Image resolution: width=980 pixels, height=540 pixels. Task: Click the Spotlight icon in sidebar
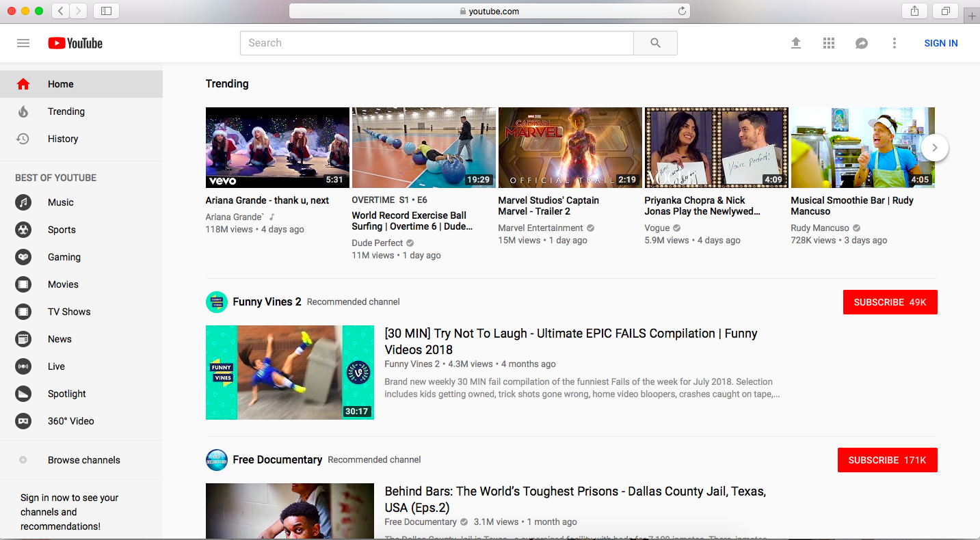(23, 394)
